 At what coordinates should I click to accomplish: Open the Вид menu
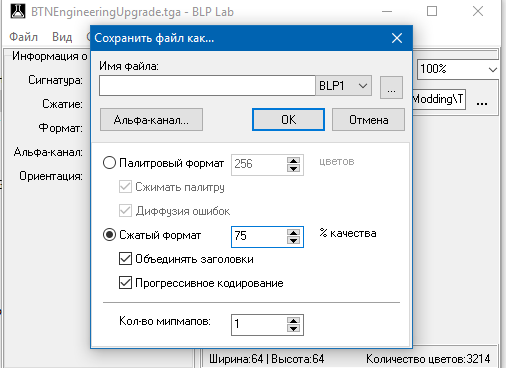tap(62, 37)
